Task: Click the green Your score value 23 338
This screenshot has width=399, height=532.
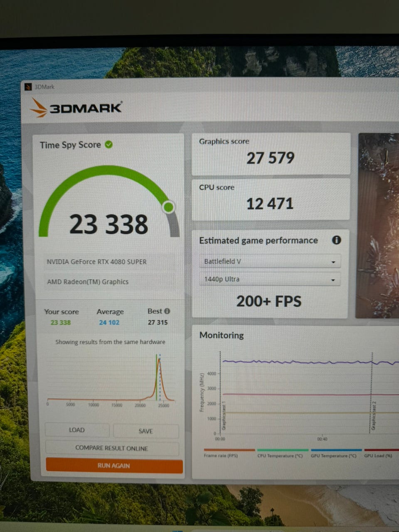Action: pyautogui.click(x=61, y=323)
